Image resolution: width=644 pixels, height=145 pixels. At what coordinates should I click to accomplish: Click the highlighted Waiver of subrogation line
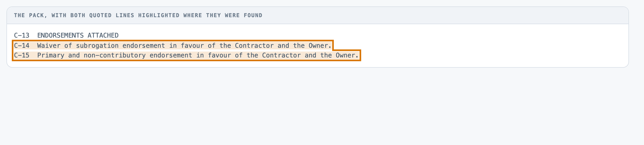(x=173, y=46)
